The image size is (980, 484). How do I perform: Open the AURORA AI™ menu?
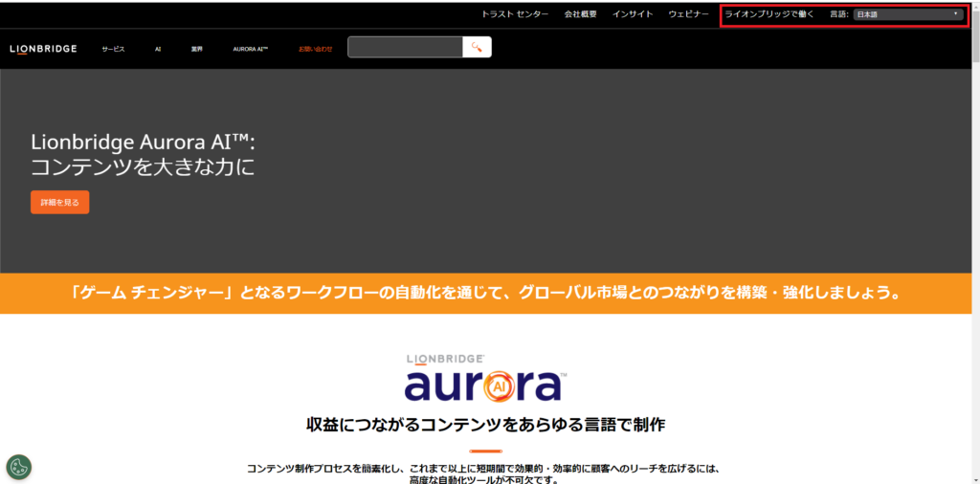click(250, 49)
